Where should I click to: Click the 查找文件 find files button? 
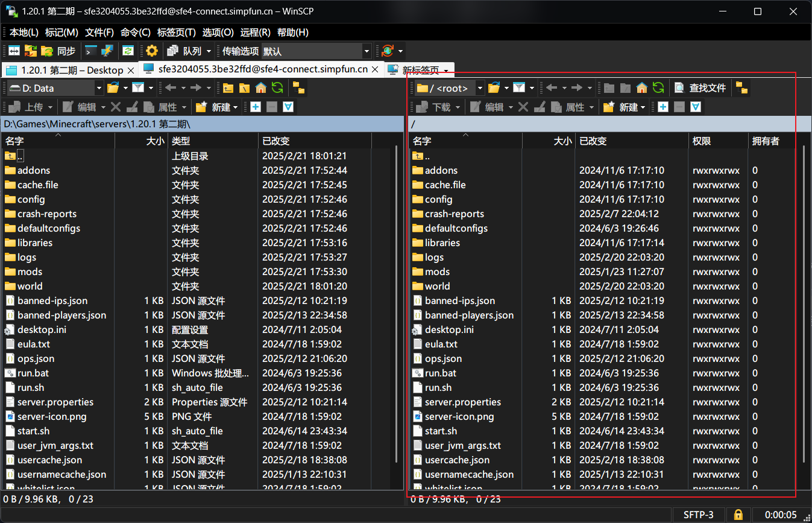[x=700, y=88]
